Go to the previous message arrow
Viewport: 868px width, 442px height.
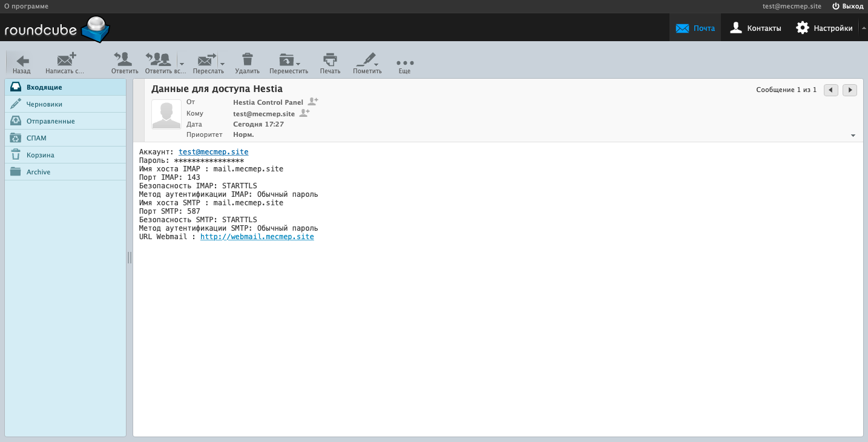[831, 90]
